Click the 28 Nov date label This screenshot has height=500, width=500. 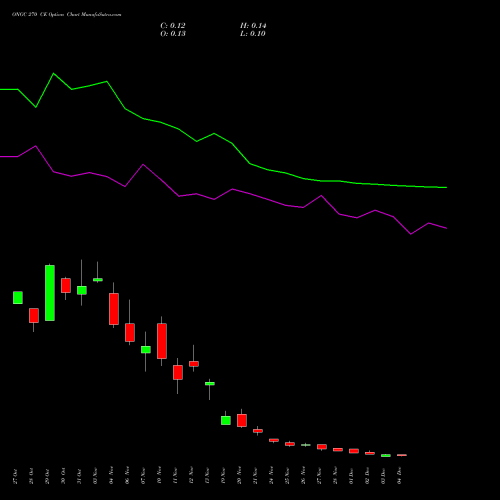point(335,476)
